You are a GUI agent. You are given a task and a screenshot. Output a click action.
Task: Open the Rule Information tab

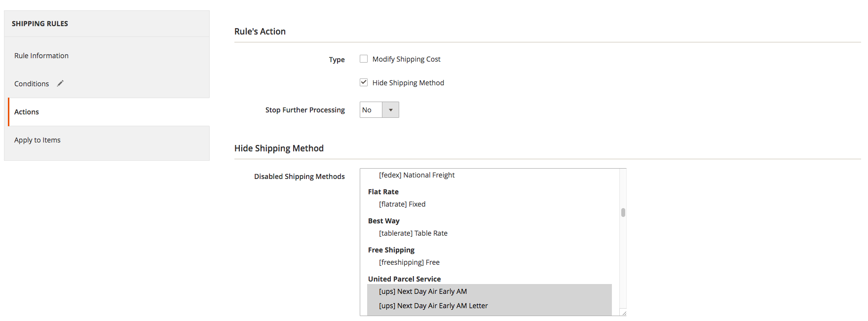41,56
